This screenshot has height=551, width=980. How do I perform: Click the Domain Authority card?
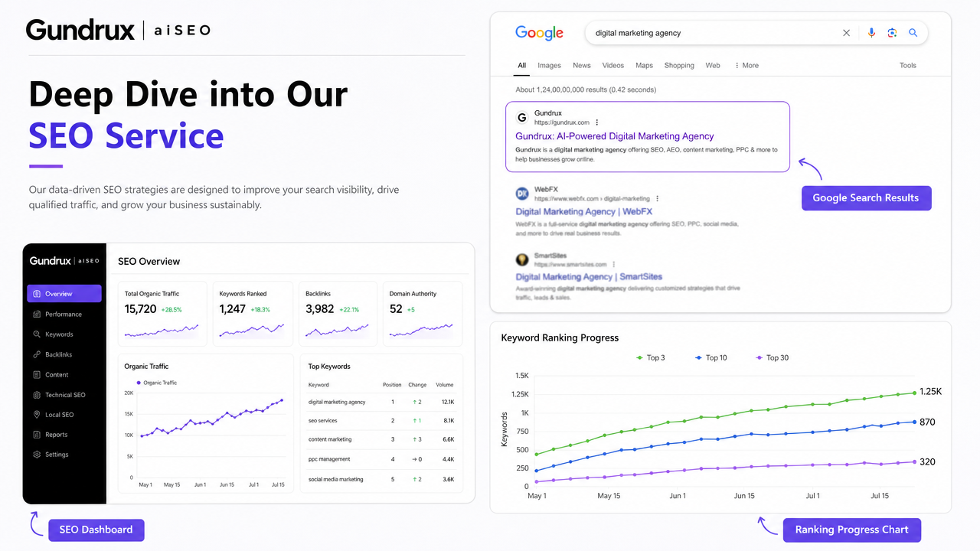click(423, 313)
